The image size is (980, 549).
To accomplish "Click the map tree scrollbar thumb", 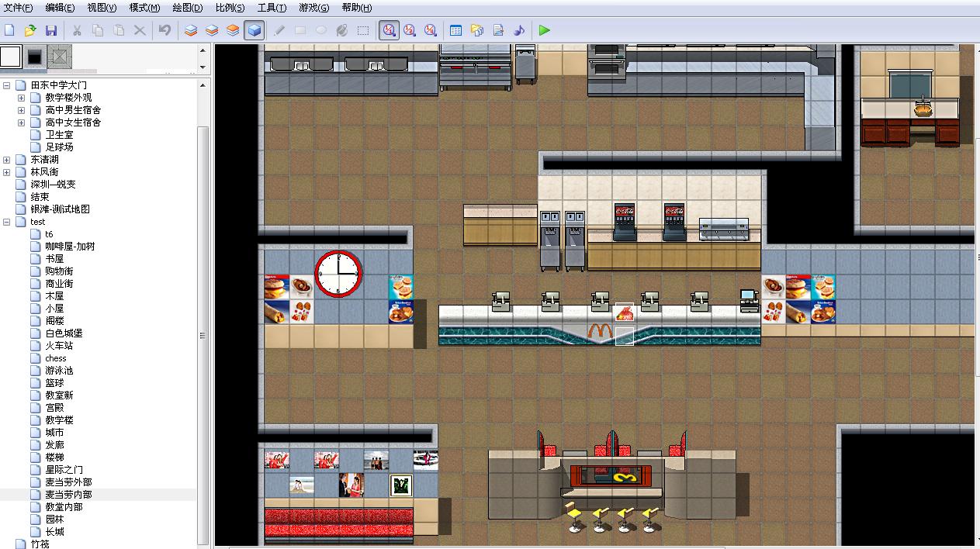I will 203,334.
